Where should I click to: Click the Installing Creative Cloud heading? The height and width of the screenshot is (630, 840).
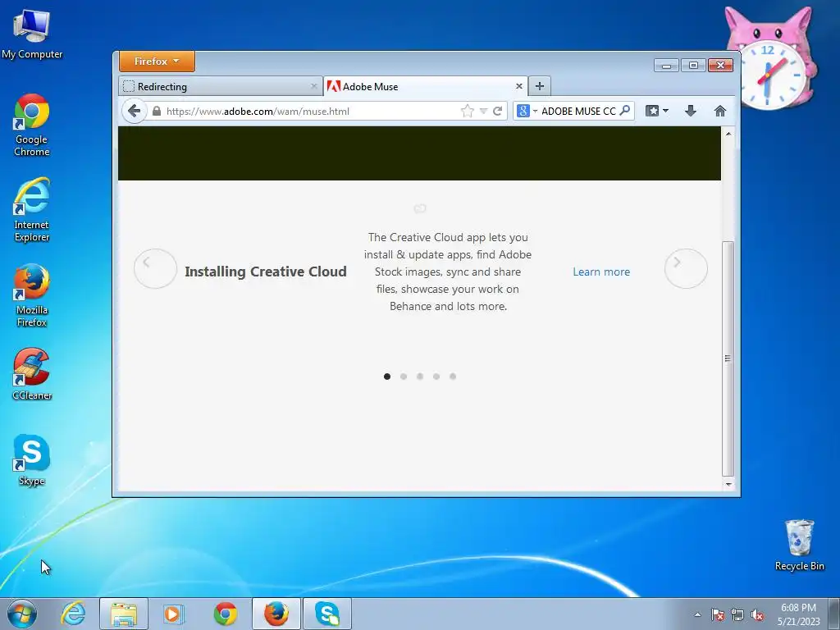tap(266, 272)
